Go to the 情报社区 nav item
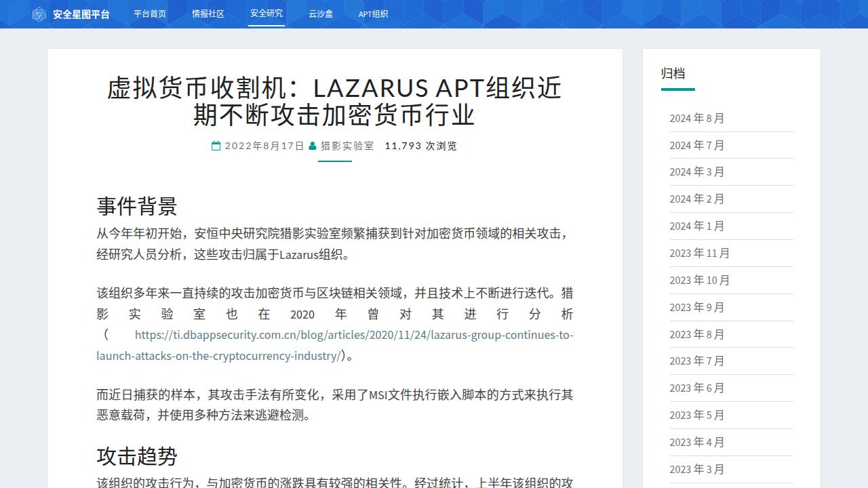This screenshot has height=488, width=868. [x=208, y=14]
